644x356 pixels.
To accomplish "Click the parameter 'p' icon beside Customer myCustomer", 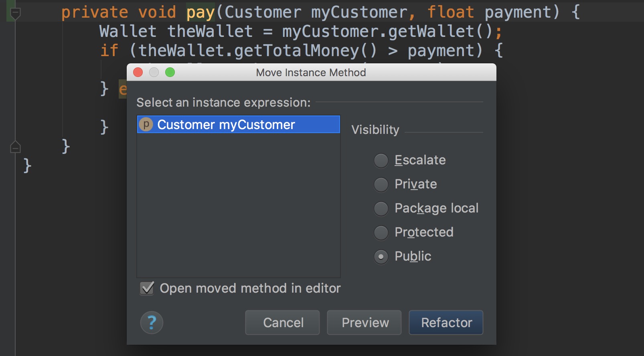I will [146, 125].
